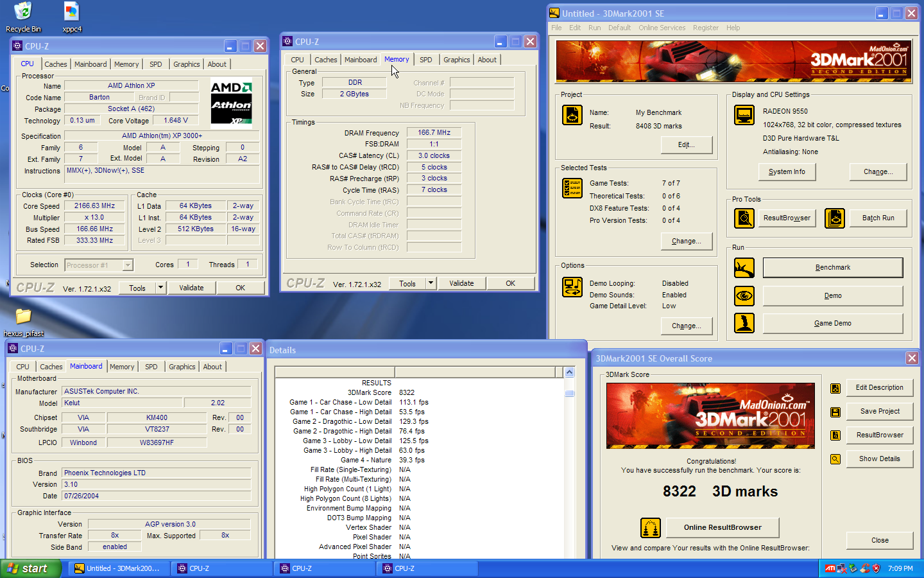Viewport: 924px width, 578px height.
Task: Click System Info button
Action: click(787, 172)
